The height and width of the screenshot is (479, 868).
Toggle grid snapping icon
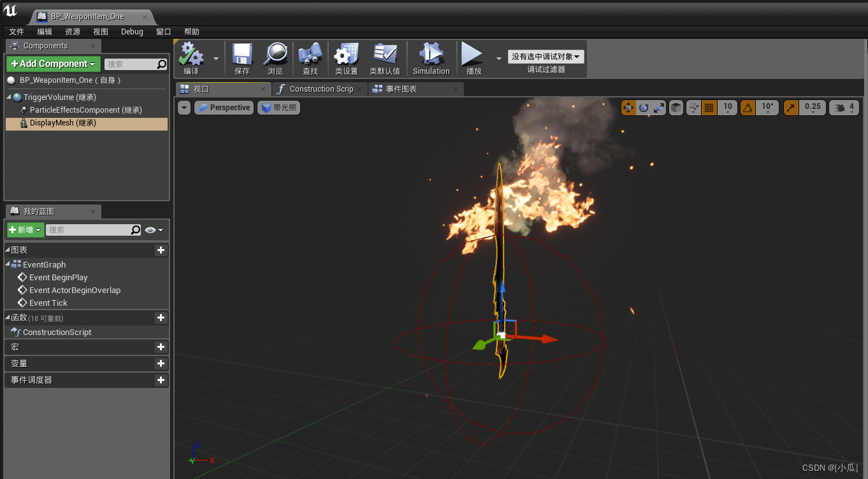coord(709,108)
